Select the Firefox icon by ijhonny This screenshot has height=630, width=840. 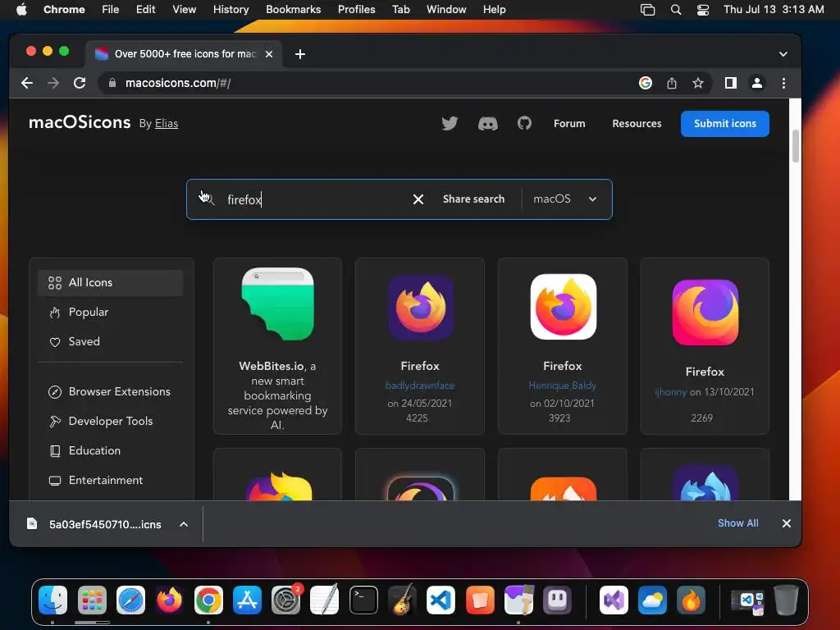(x=705, y=313)
